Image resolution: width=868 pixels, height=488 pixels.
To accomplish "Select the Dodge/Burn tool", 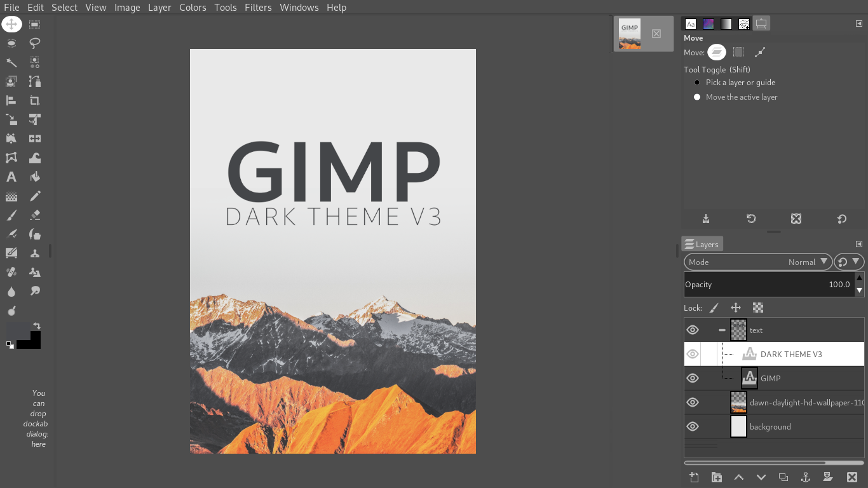I will [11, 311].
